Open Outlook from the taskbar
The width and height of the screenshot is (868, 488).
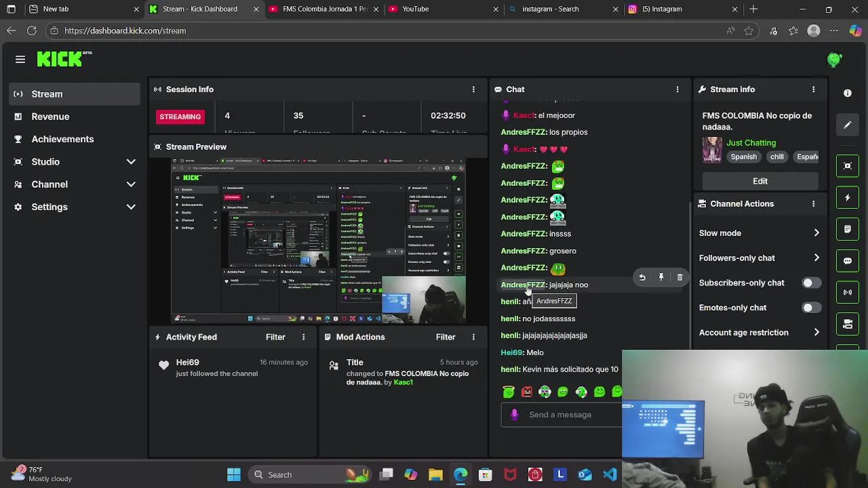[x=585, y=474]
